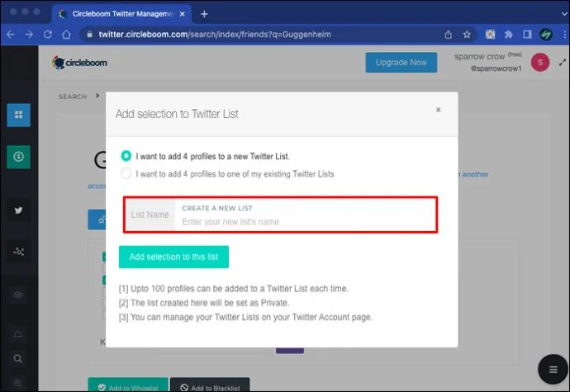
Task: Open a new browser tab with plus
Action: point(204,14)
